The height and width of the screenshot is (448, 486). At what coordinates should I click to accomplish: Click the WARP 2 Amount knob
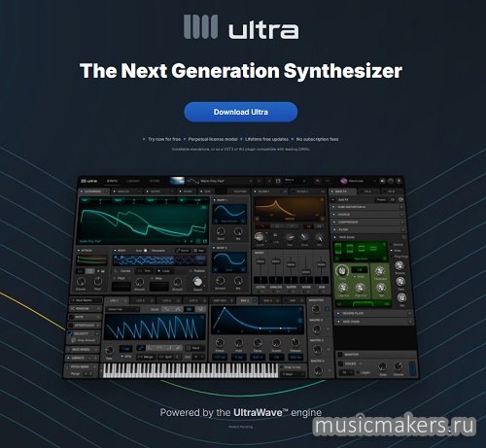221,280
